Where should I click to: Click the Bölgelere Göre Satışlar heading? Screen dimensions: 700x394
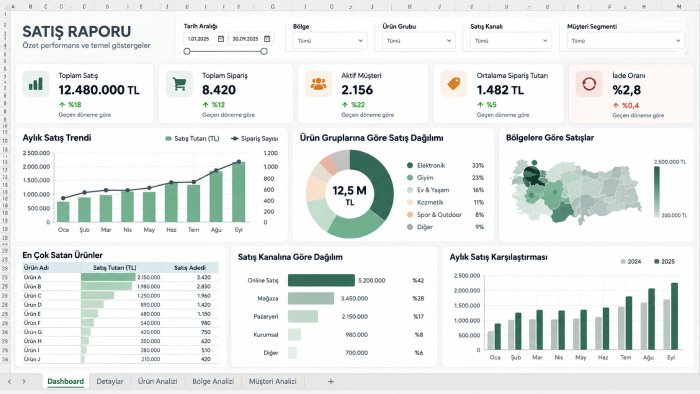coord(550,138)
